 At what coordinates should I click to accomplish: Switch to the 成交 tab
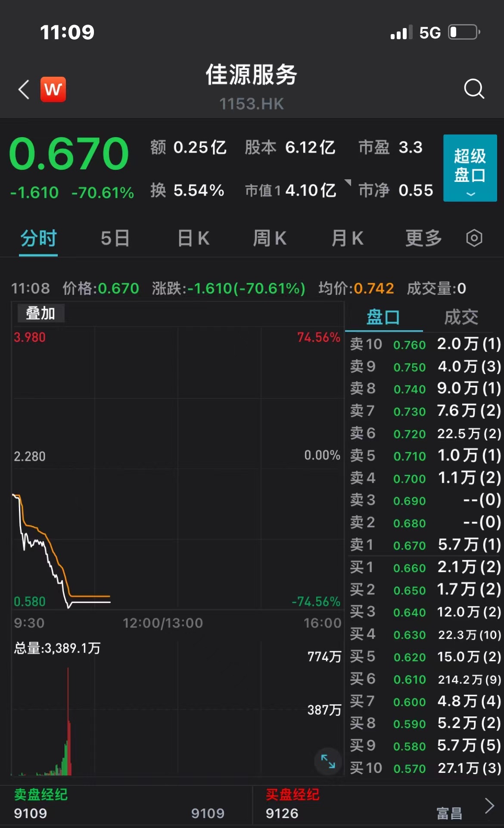(461, 317)
